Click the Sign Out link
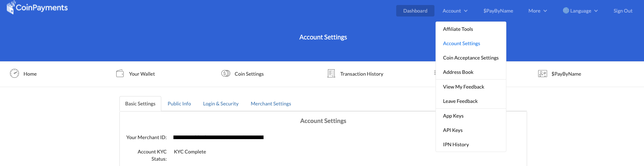The width and height of the screenshot is (644, 166). pos(623,11)
